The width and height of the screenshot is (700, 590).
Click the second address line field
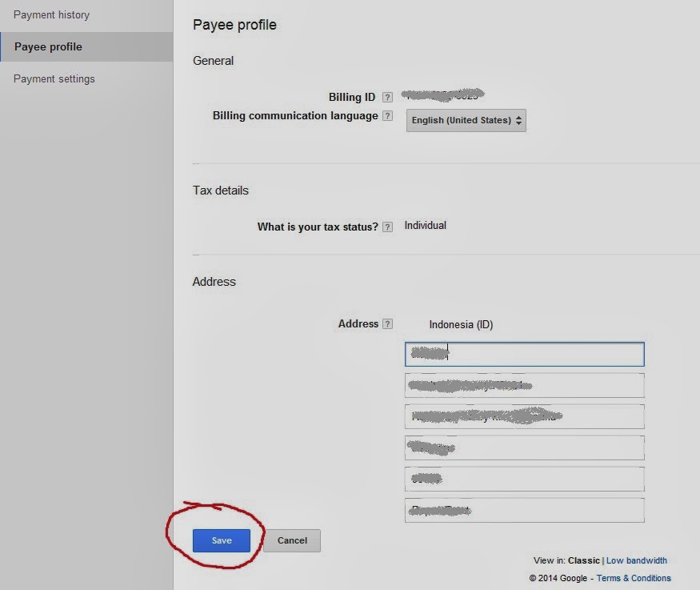(524, 385)
